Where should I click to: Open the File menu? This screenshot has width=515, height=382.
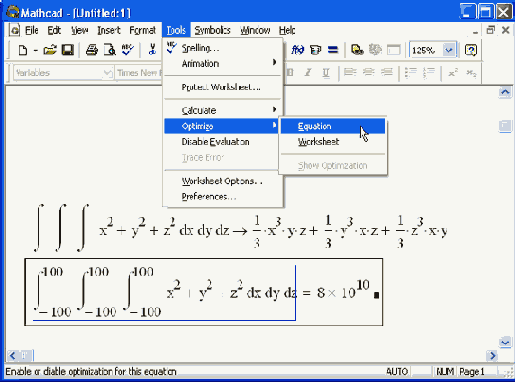(x=32, y=30)
